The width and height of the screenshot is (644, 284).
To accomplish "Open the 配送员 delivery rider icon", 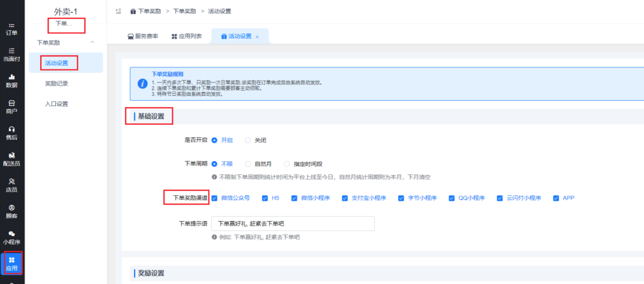I will pyautogui.click(x=11, y=155).
